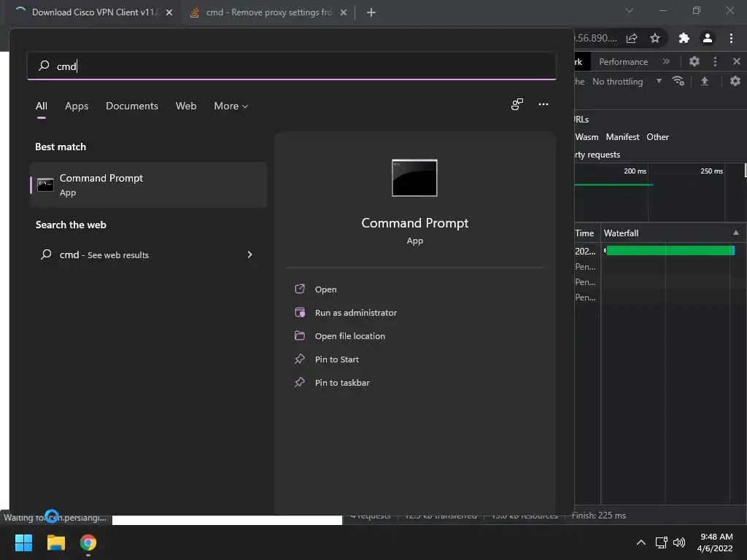Sort by Time column header

point(587,233)
